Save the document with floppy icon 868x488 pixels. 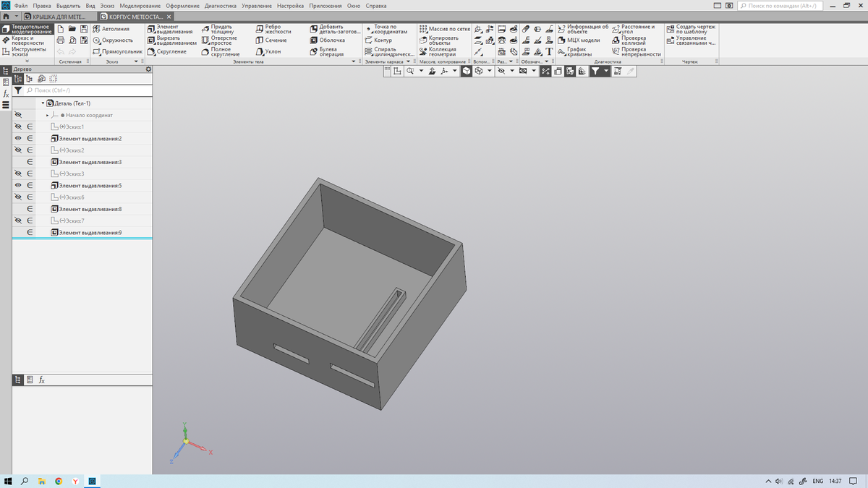click(84, 29)
